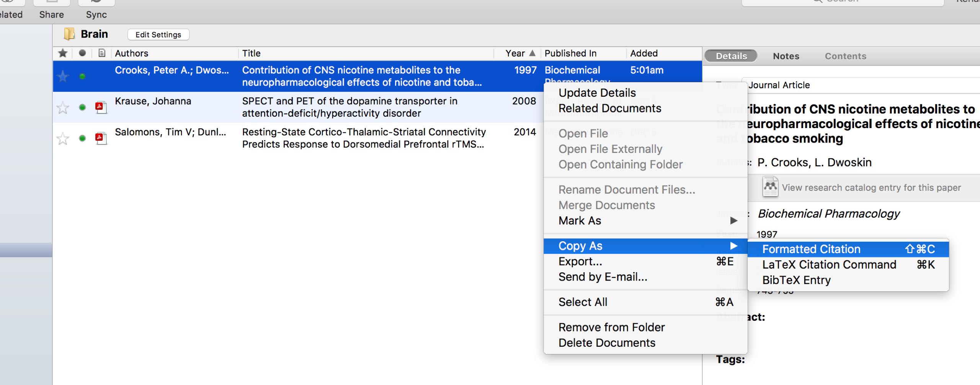This screenshot has width=980, height=385.
Task: Switch to the Notes tab
Action: (786, 56)
